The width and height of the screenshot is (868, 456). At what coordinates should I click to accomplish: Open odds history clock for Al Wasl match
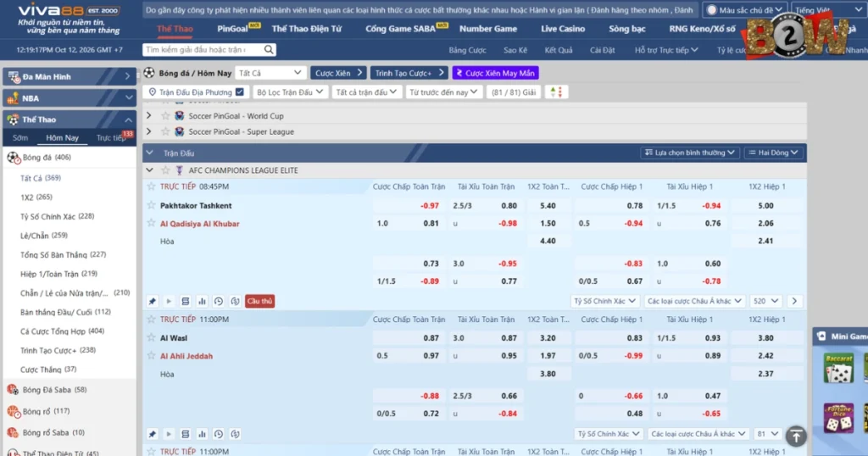pos(219,434)
